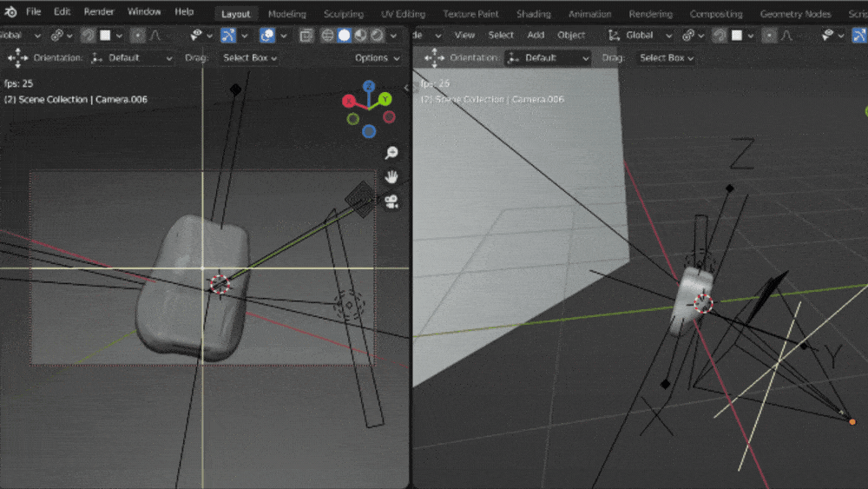Click the negative Z axis gizmo circle
Viewport: 868px width, 489px height.
[x=369, y=131]
